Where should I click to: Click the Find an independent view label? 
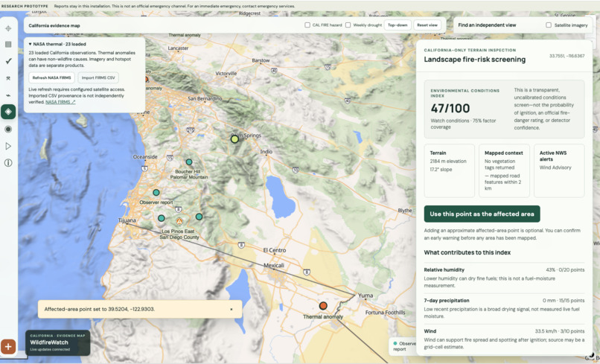pos(487,25)
